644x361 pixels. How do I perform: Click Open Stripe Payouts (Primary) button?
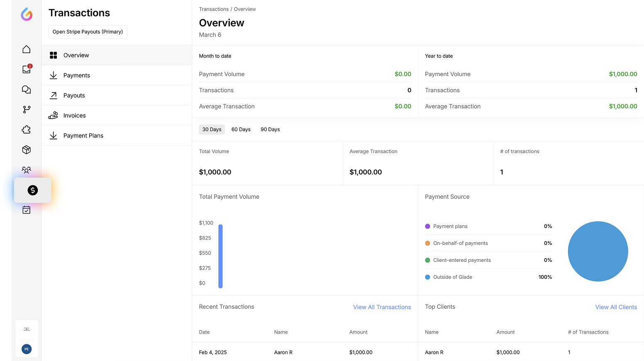pyautogui.click(x=88, y=32)
